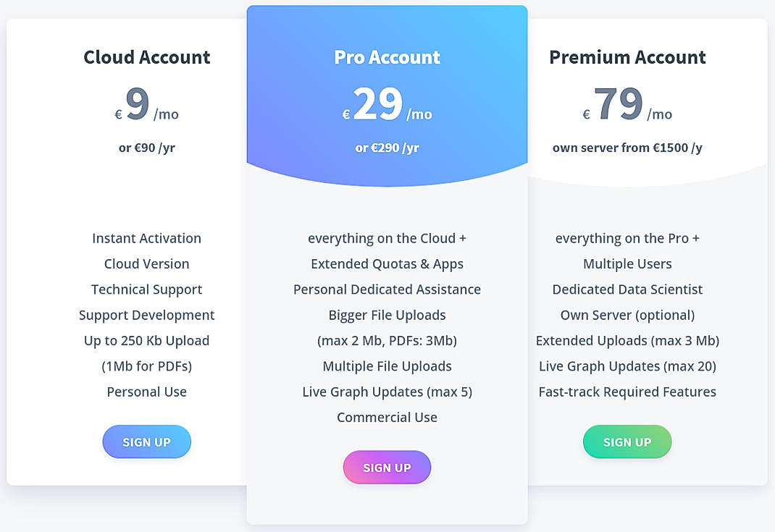Click 'Multiple File Uploads' on Pro plan
Viewport: 775px width, 532px height.
click(x=387, y=366)
